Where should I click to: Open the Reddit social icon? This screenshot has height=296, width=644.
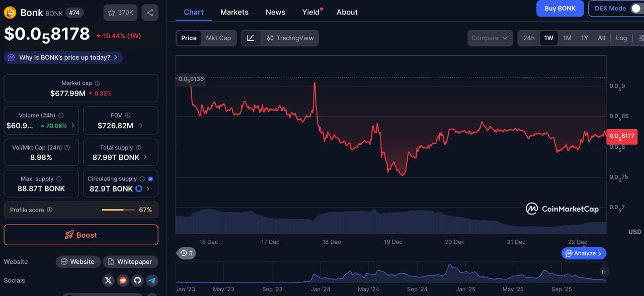[x=123, y=280]
